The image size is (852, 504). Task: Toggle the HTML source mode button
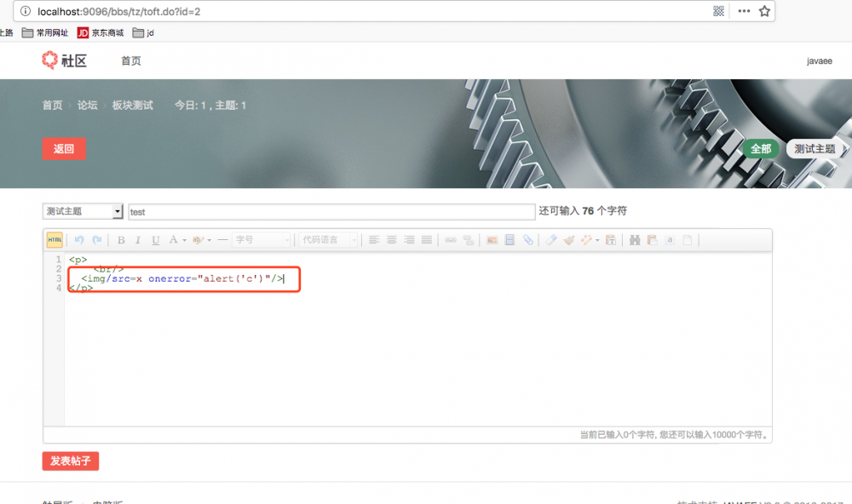click(55, 239)
